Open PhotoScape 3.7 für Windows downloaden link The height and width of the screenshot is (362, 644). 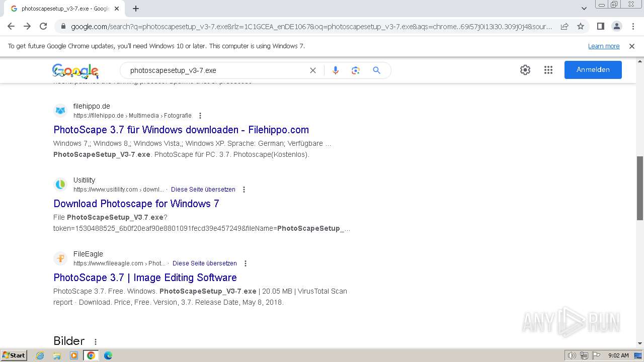pos(181,130)
